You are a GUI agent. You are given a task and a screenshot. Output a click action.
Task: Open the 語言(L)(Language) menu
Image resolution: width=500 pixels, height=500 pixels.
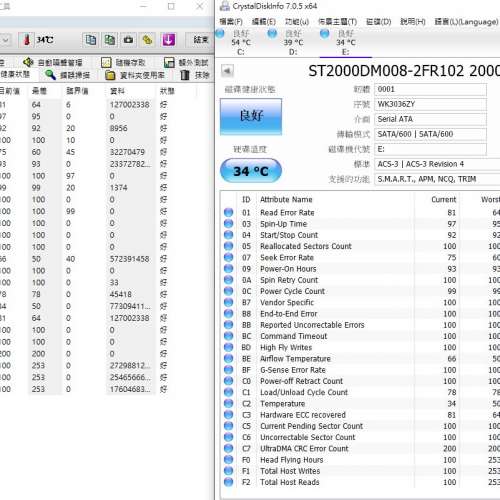pyautogui.click(x=466, y=22)
